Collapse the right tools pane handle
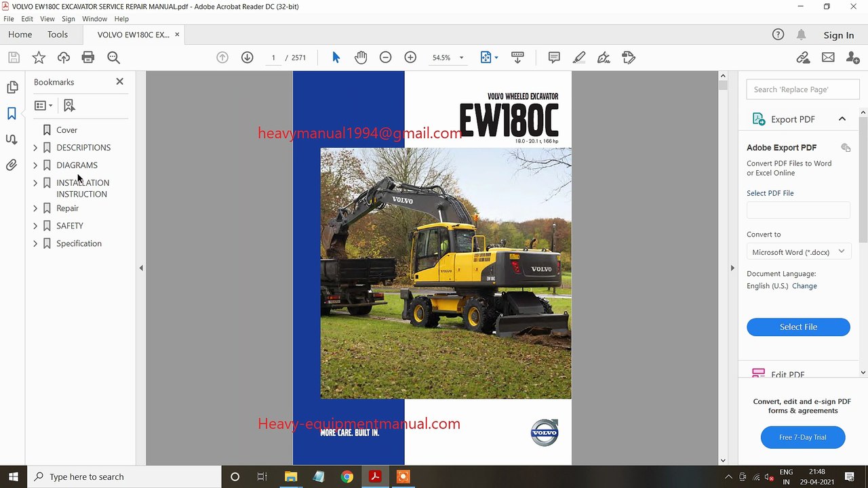The height and width of the screenshot is (488, 868). (732, 268)
